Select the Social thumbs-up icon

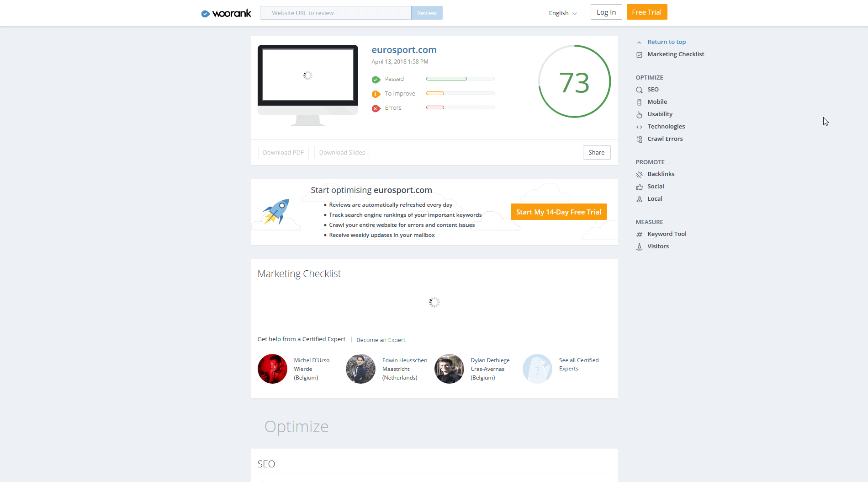[x=639, y=187]
